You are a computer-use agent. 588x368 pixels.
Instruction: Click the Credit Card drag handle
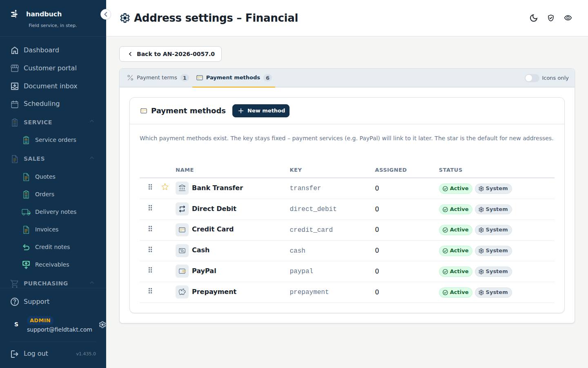pos(150,229)
